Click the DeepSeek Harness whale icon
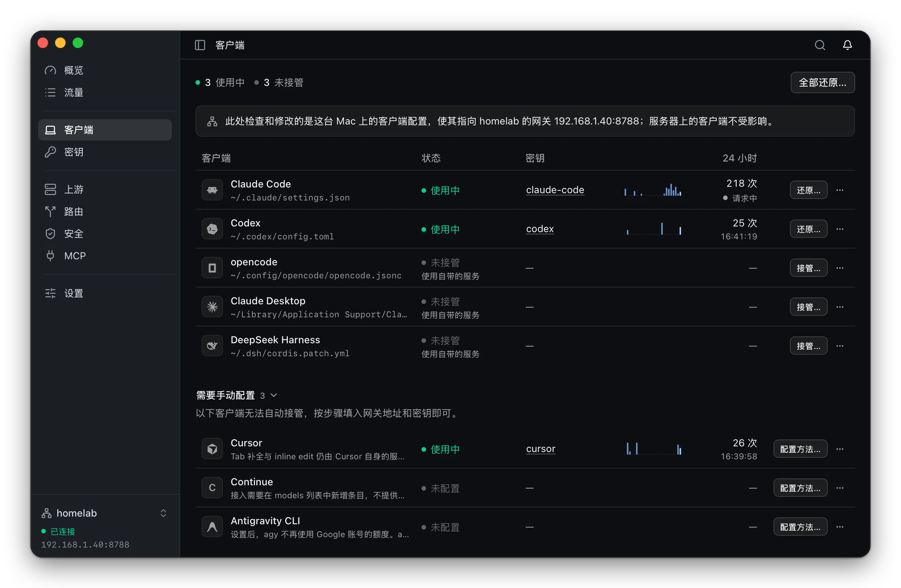Viewport: 901px width, 588px height. tap(212, 346)
